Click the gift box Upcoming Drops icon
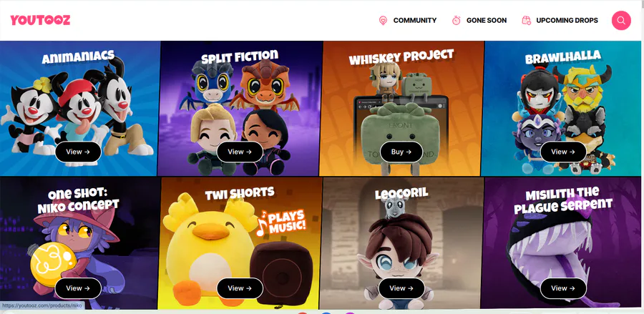The image size is (644, 314). point(526,21)
